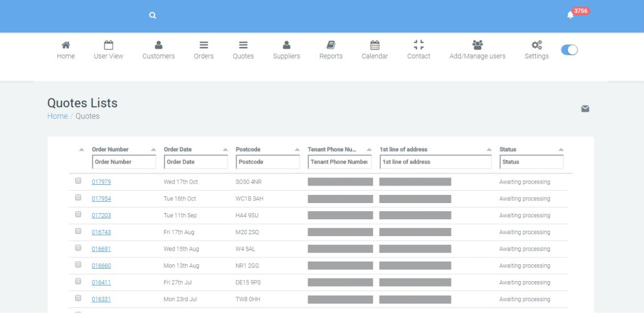Open quote 016743 link
The image size is (644, 318).
point(101,232)
